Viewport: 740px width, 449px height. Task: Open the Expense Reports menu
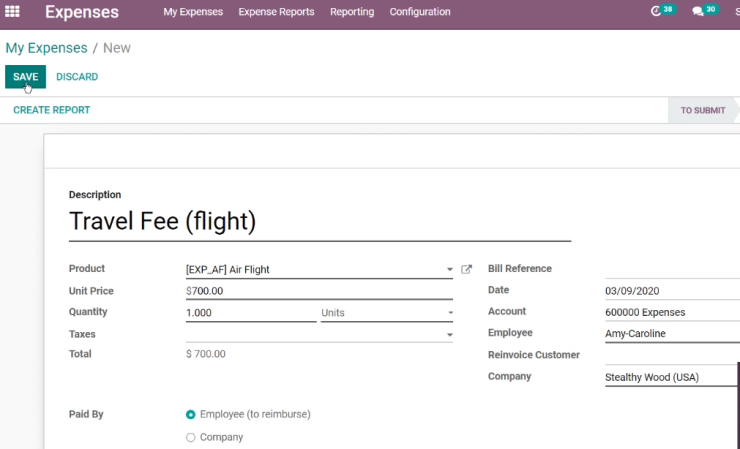pos(276,12)
